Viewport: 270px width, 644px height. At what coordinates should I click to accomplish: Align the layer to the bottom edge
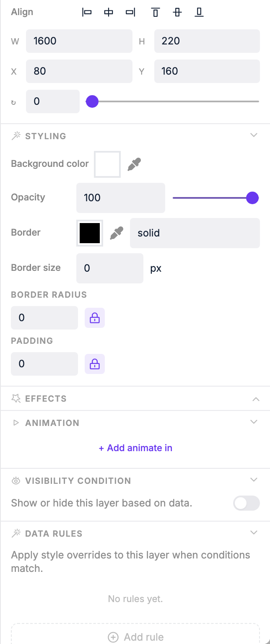[x=199, y=12]
